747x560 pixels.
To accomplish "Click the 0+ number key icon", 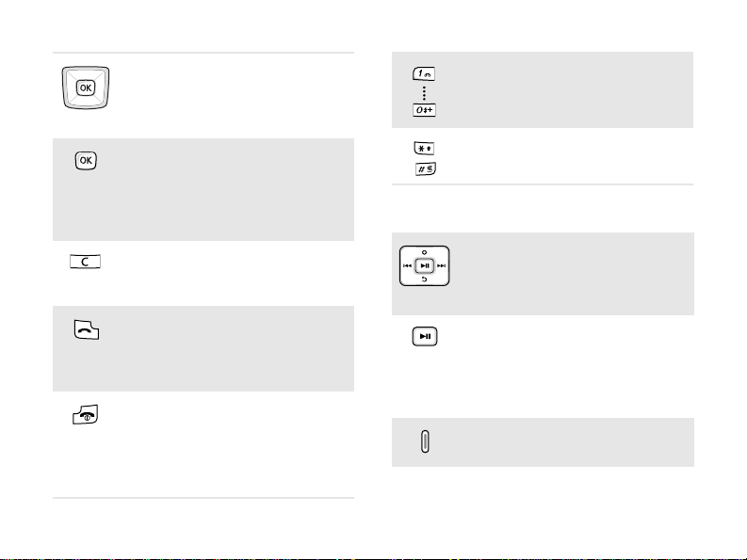I will point(424,110).
